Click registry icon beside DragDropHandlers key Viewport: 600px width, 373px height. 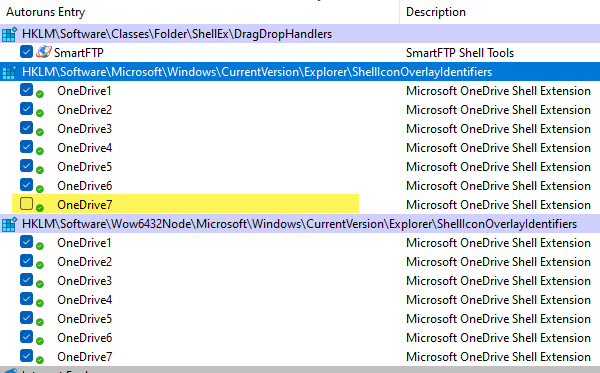[x=9, y=34]
